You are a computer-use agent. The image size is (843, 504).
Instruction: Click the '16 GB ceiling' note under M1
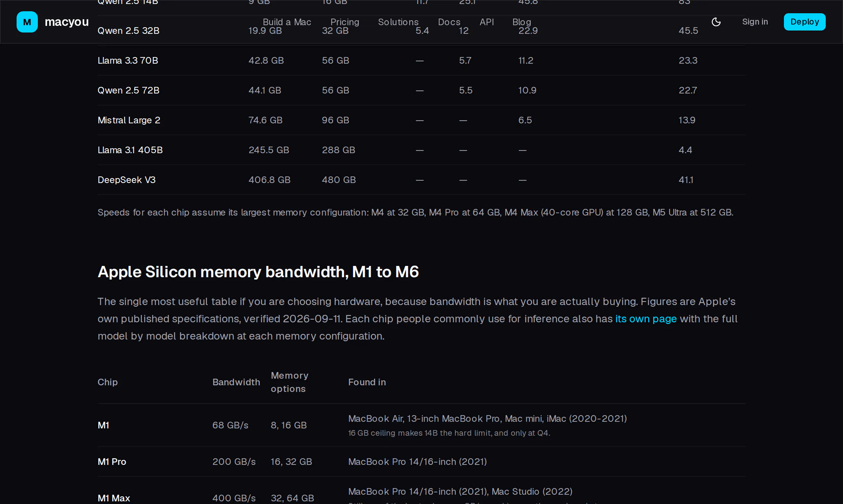coord(449,433)
